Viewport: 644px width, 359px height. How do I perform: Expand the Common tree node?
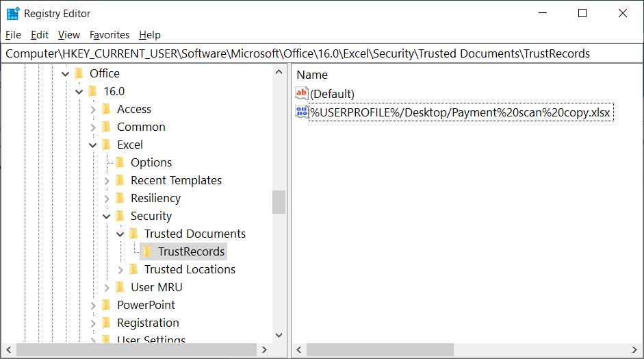click(x=93, y=127)
